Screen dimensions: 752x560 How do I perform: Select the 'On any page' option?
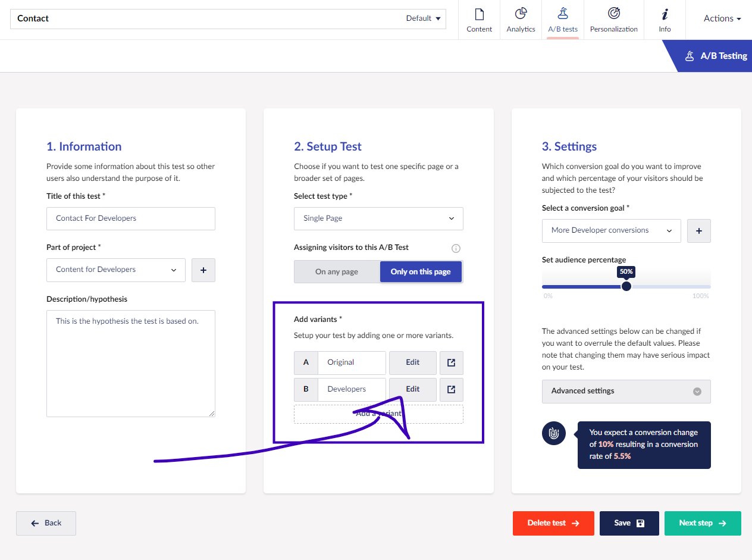click(x=337, y=272)
